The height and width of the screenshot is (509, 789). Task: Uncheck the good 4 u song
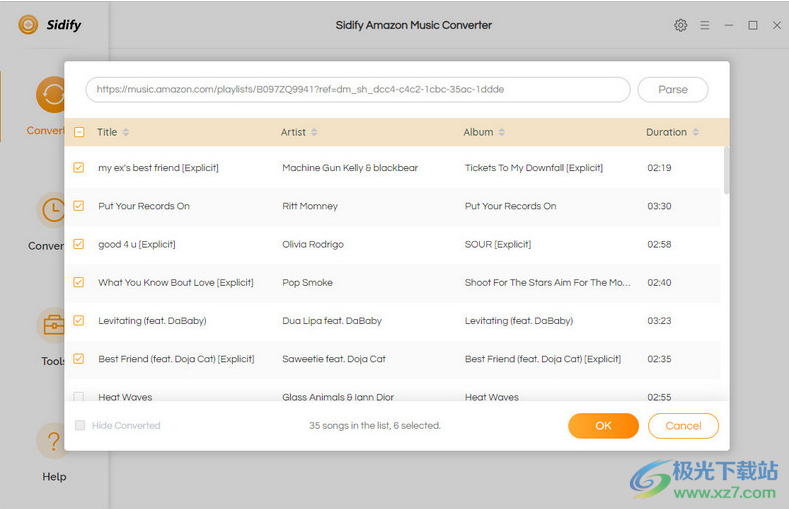(78, 244)
